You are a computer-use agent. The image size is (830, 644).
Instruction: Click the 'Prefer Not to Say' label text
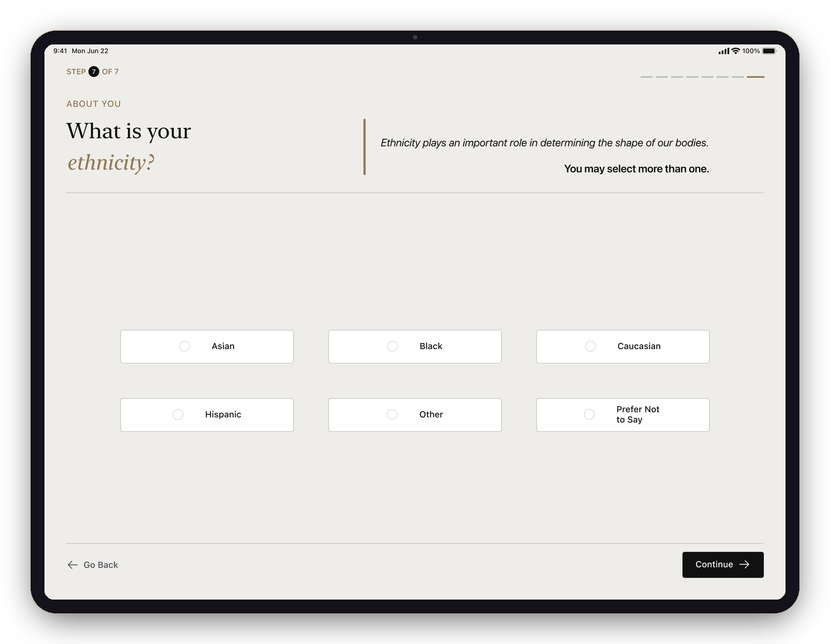click(638, 414)
